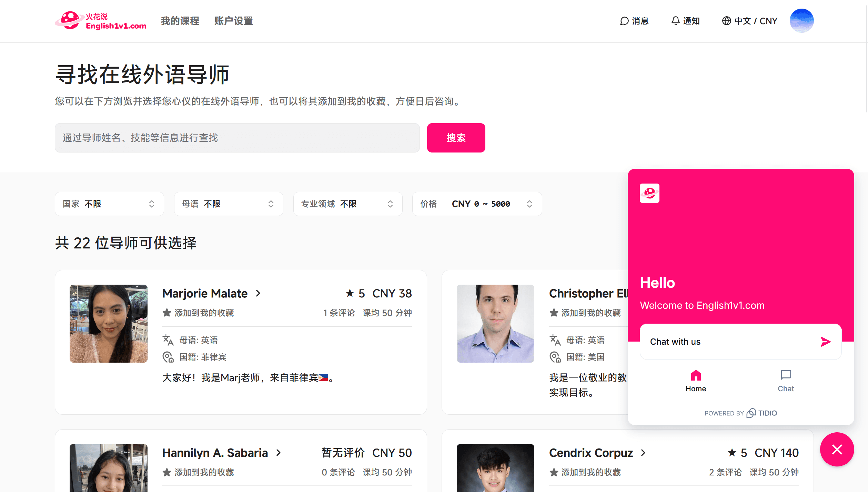Open the 母语 native language dropdown

click(x=229, y=204)
